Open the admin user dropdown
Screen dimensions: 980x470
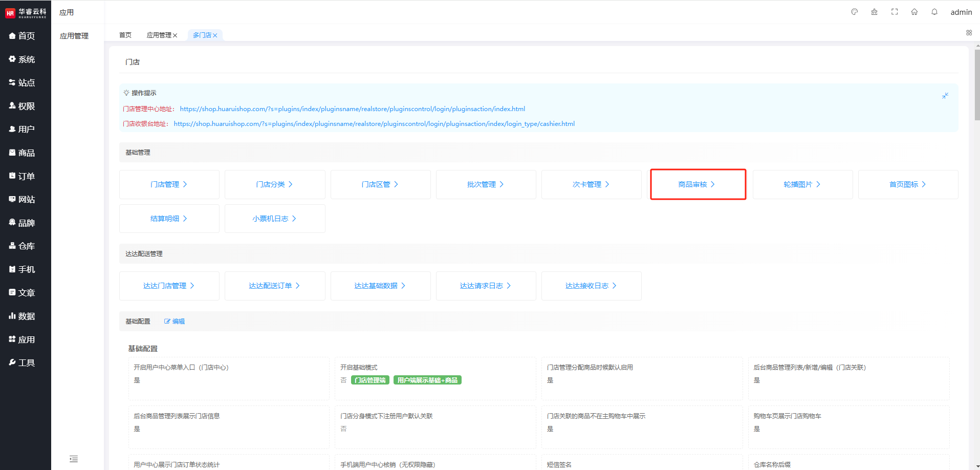(x=961, y=12)
